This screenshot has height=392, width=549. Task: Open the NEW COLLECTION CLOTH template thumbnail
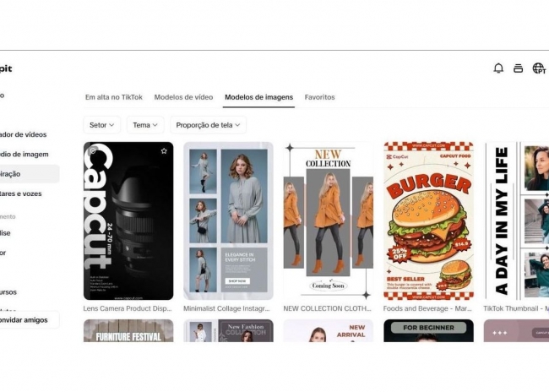tap(329, 220)
